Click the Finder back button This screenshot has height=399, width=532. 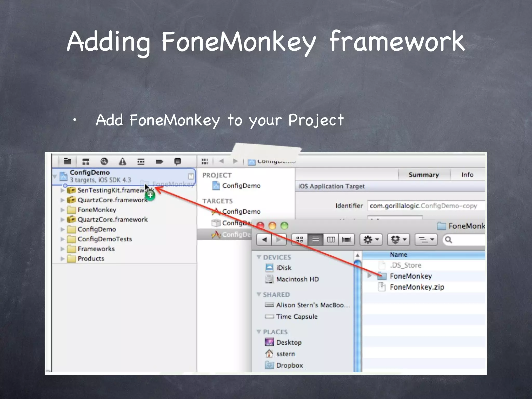pyautogui.click(x=264, y=240)
